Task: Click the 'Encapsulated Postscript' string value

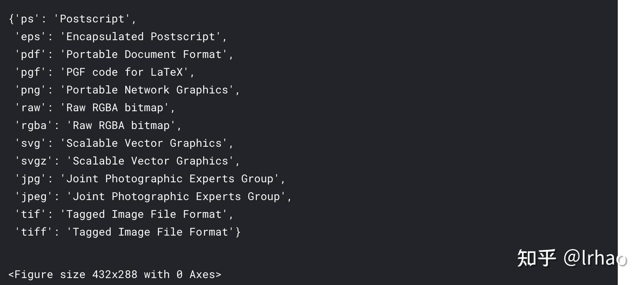Action: [140, 37]
